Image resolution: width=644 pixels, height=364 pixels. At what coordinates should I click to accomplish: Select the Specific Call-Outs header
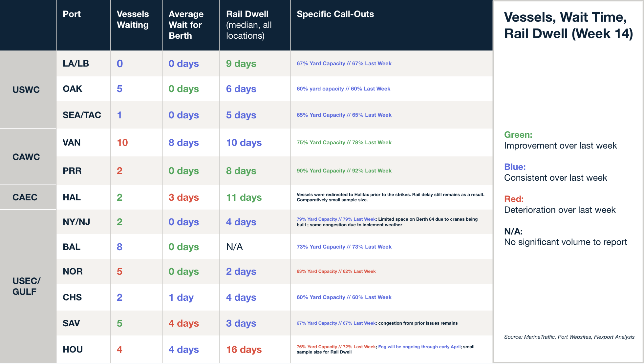point(335,14)
